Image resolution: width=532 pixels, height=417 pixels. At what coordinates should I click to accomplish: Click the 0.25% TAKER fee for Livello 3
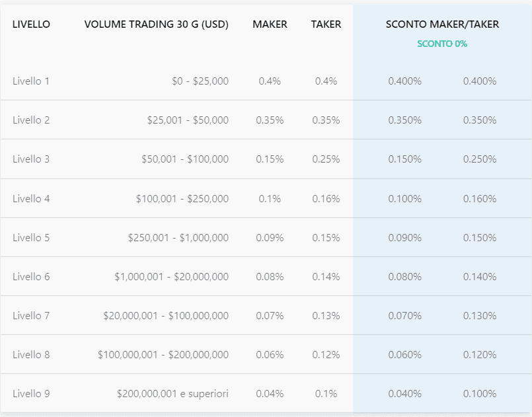point(326,159)
